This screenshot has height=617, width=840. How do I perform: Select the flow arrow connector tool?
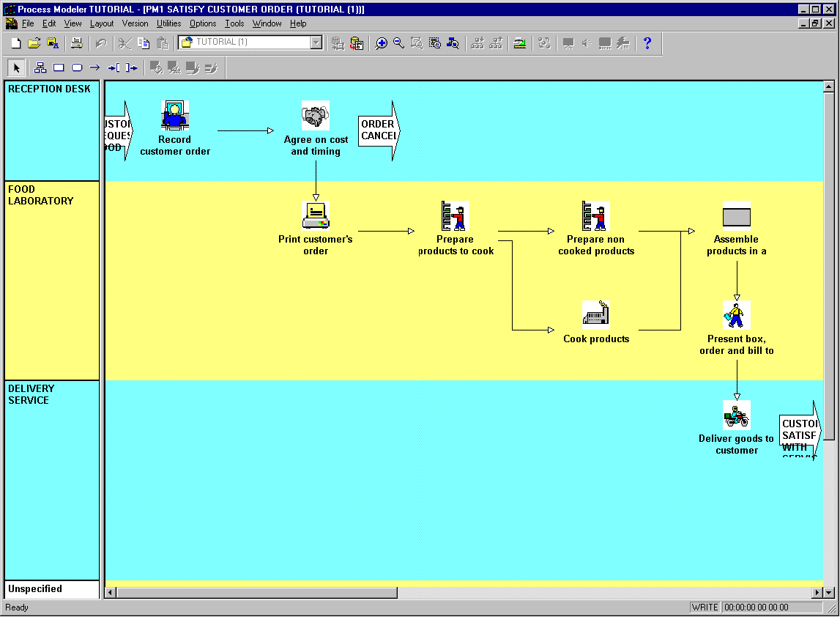click(95, 67)
